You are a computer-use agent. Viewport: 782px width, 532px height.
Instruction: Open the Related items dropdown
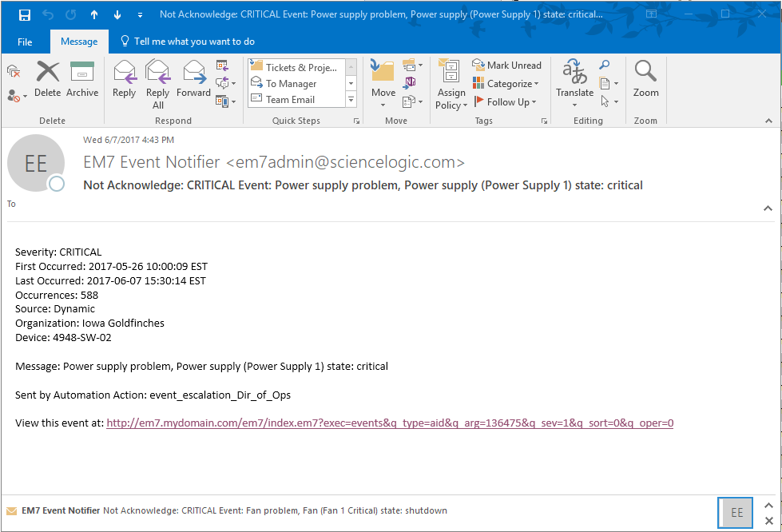coord(609,83)
